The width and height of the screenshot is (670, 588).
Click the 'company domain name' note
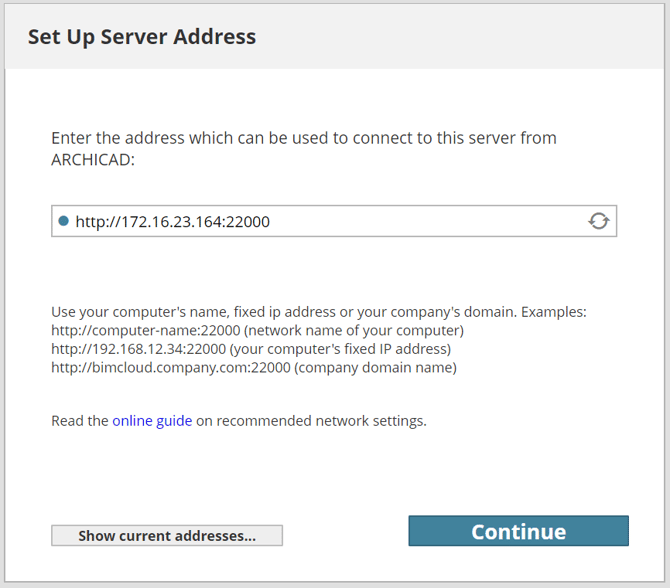[376, 368]
